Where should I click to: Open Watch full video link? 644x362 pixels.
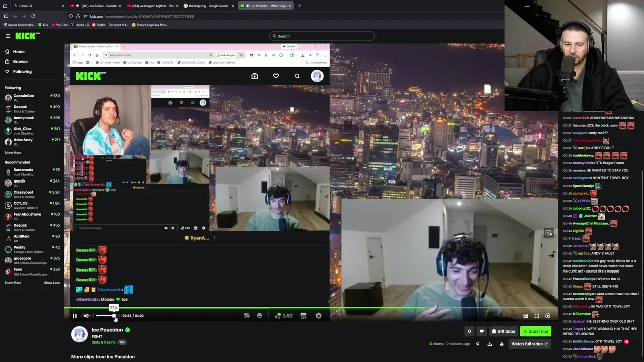530,344
